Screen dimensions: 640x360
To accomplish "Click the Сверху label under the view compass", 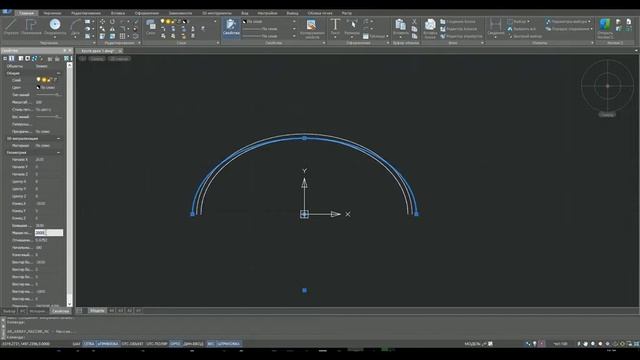I will 607,115.
